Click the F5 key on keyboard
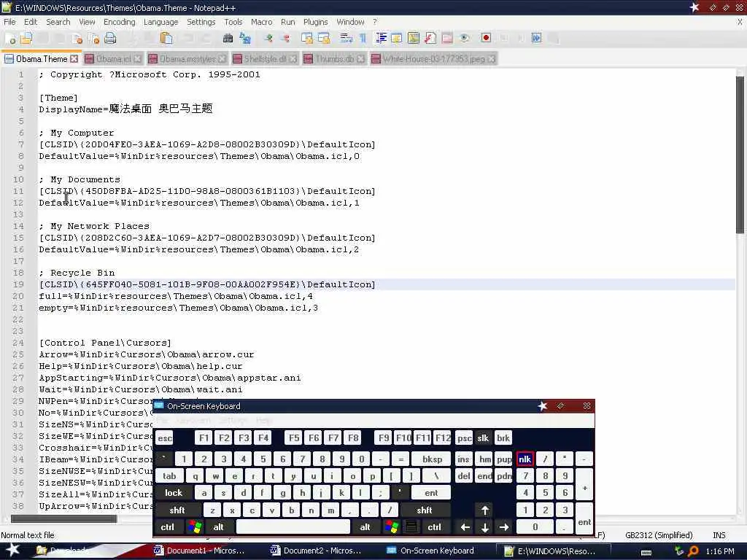Screen dimensions: 747x560 [294, 437]
